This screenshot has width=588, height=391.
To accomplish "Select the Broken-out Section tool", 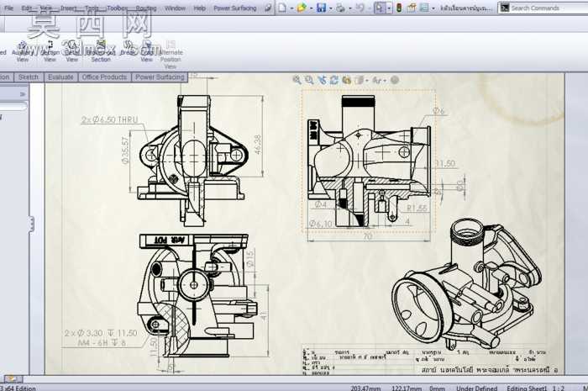I will pos(101,52).
